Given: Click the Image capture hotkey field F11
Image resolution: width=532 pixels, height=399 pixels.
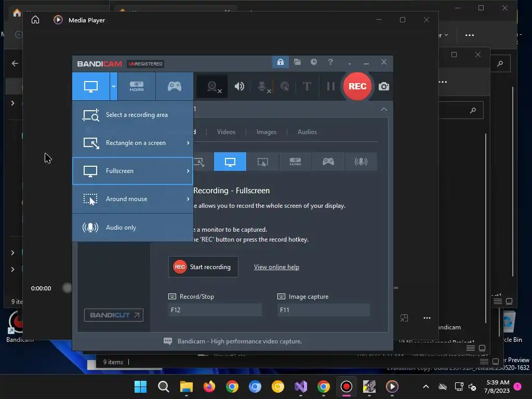Looking at the screenshot, I should pos(324,310).
